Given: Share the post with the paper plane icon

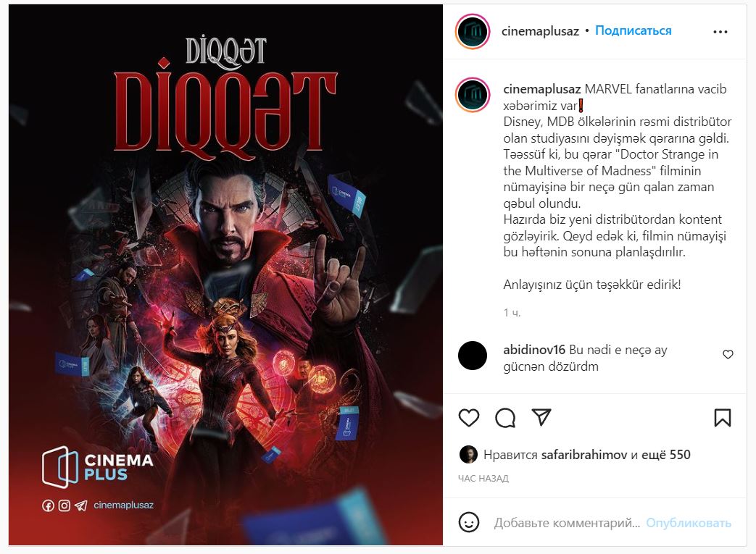Looking at the screenshot, I should [x=541, y=417].
